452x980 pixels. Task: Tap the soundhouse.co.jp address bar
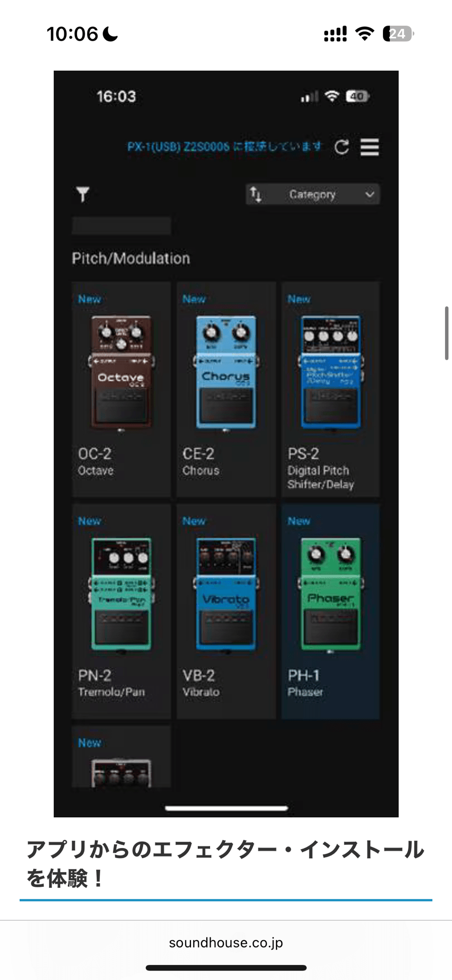pos(226,943)
